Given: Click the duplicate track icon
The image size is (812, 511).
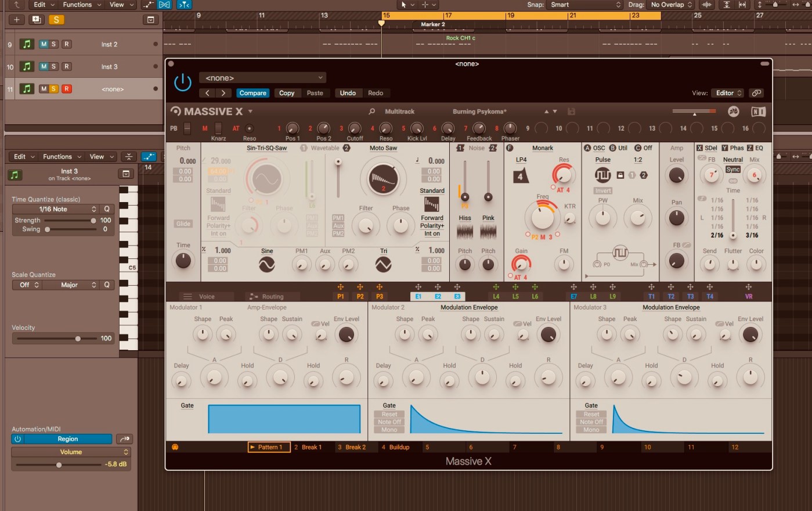Looking at the screenshot, I should (x=37, y=20).
